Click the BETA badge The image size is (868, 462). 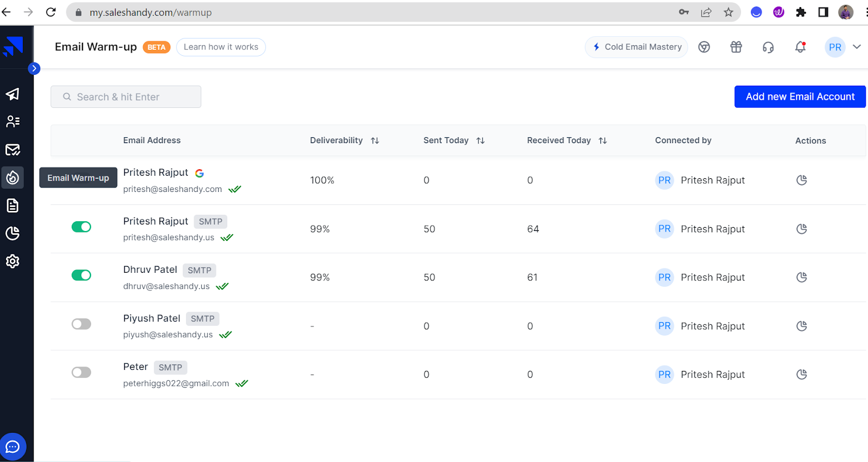tap(156, 47)
